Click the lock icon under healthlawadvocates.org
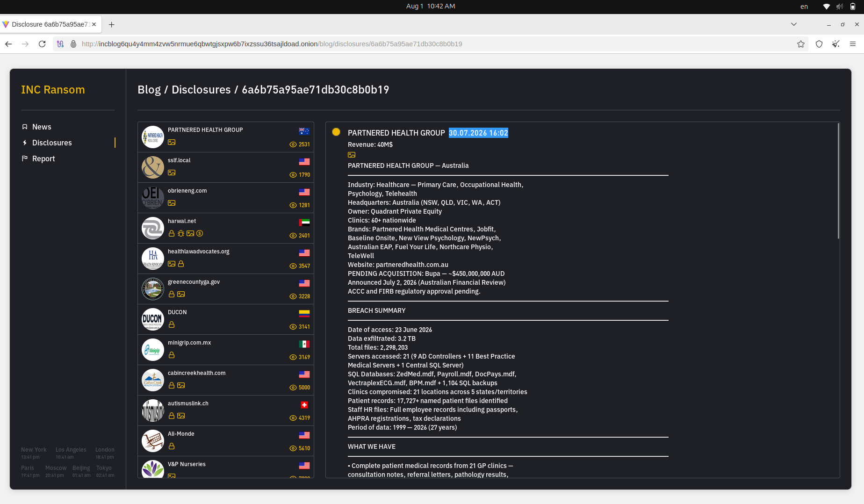Screen dimensions: 864x504 pos(181,264)
